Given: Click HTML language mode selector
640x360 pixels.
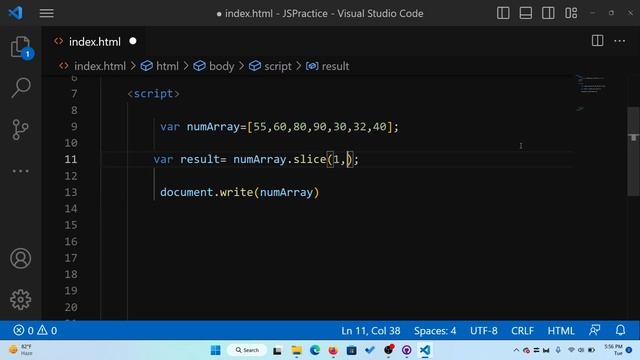Looking at the screenshot, I should tap(561, 331).
